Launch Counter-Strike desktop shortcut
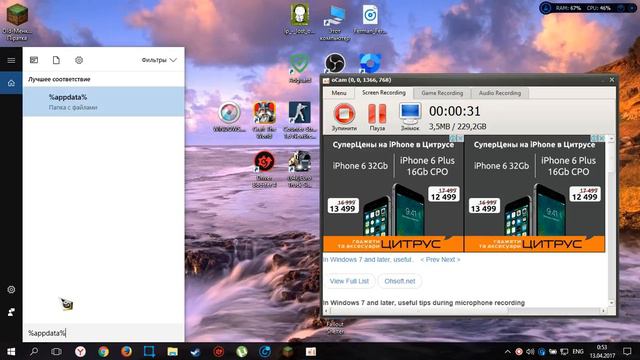The width and height of the screenshot is (640, 360). [300, 120]
